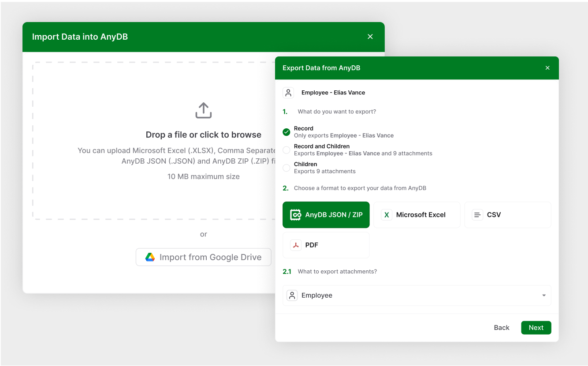Click 'Exports 9 attachments' description text
The image size is (588, 366).
pos(325,171)
